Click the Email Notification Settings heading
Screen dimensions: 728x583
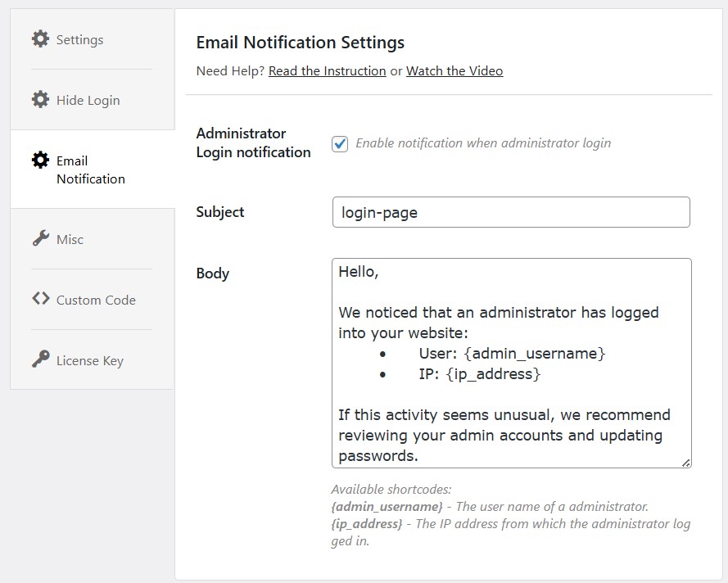pos(301,42)
